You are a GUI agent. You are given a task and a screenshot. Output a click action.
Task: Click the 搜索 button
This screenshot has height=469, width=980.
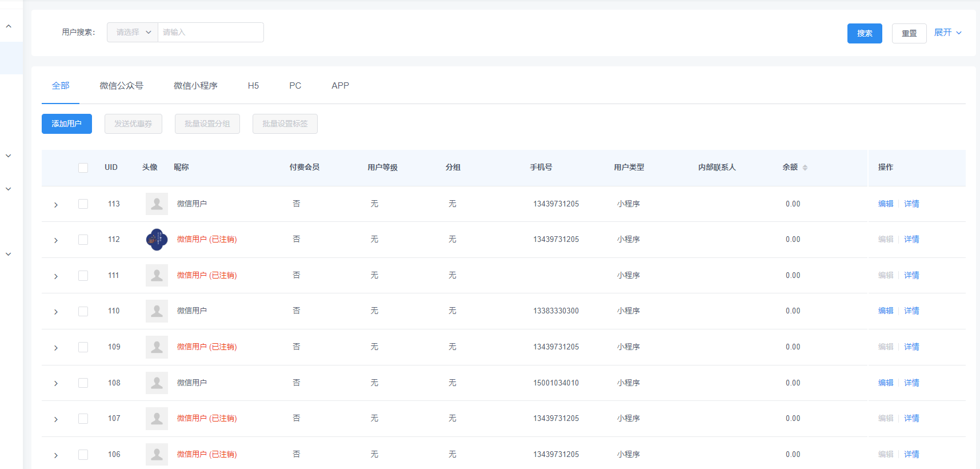(865, 33)
